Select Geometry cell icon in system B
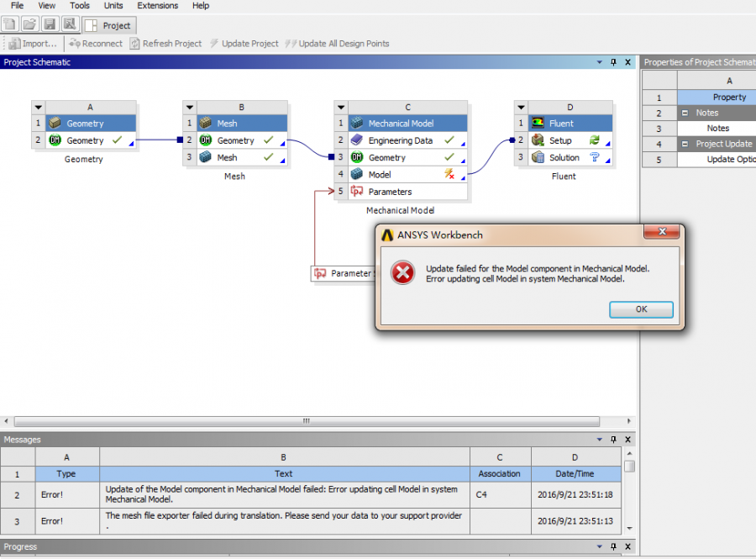 (x=206, y=140)
